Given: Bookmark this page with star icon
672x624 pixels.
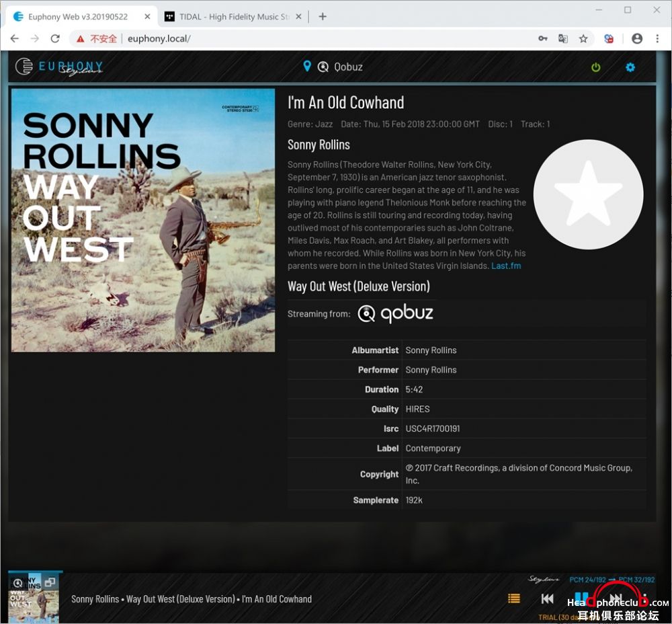Looking at the screenshot, I should pyautogui.click(x=583, y=38).
